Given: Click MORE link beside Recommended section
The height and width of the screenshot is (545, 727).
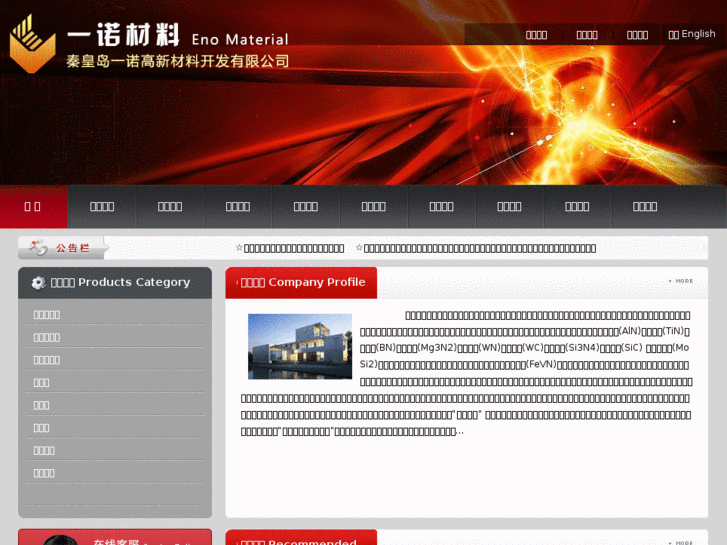Looking at the screenshot, I should click(x=681, y=542).
